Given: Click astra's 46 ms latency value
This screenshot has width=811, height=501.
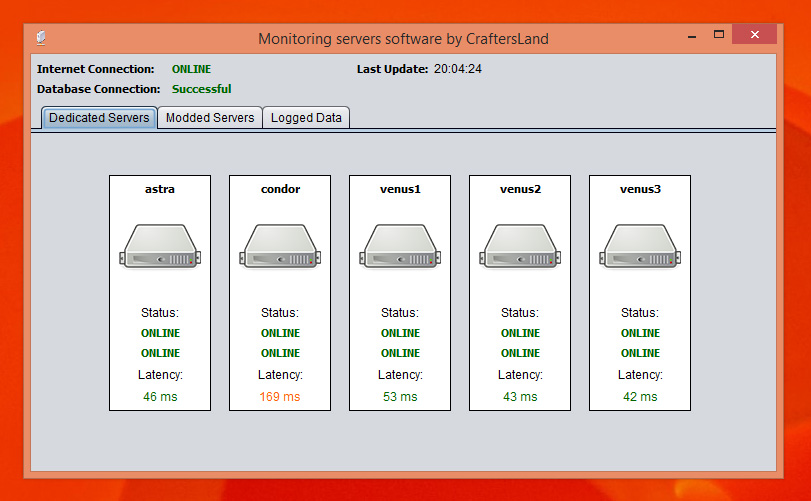Looking at the screenshot, I should point(160,397).
